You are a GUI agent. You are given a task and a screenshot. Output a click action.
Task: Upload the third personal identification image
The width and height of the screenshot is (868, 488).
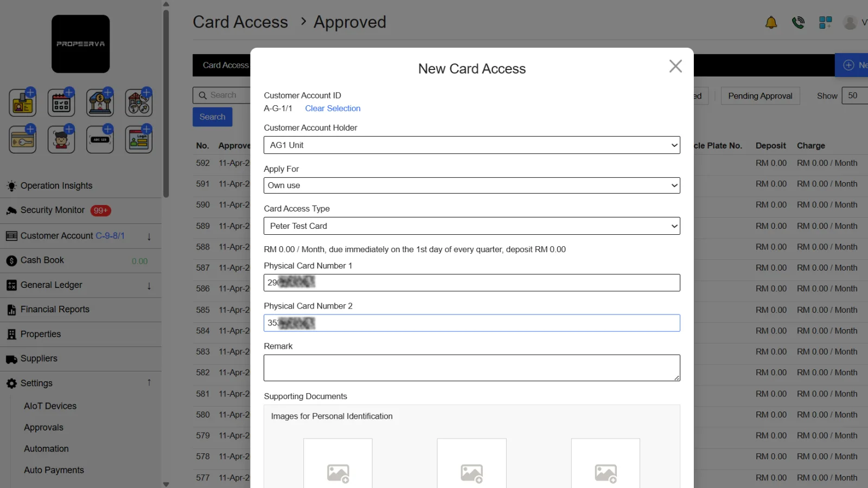[605, 464]
